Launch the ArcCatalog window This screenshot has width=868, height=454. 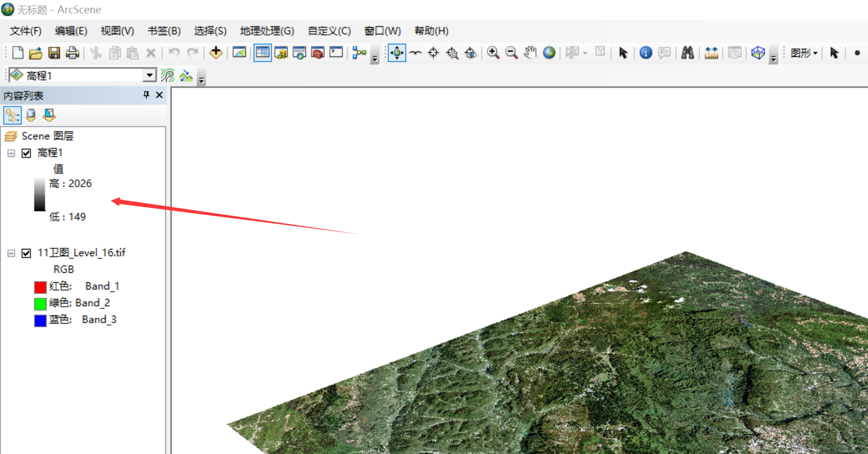[x=281, y=53]
